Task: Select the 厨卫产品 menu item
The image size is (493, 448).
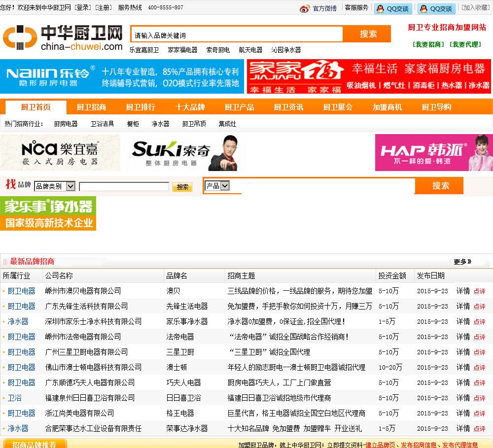Action: 239,107
